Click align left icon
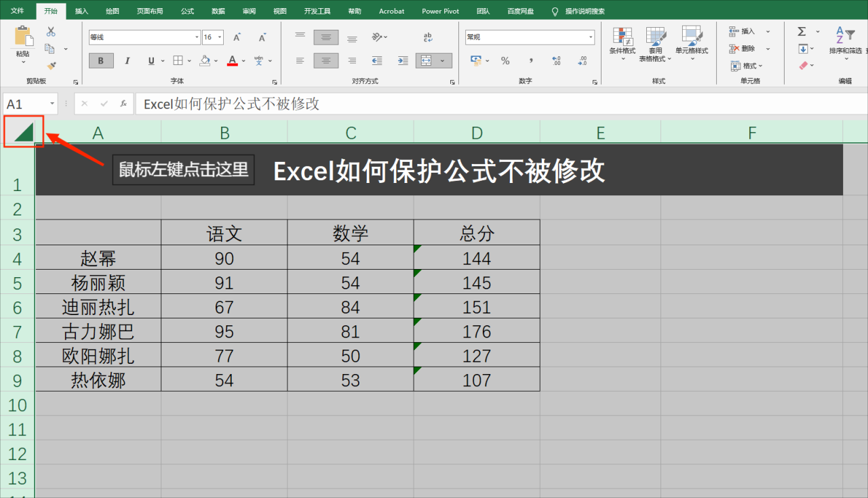This screenshot has width=868, height=498. [x=300, y=61]
